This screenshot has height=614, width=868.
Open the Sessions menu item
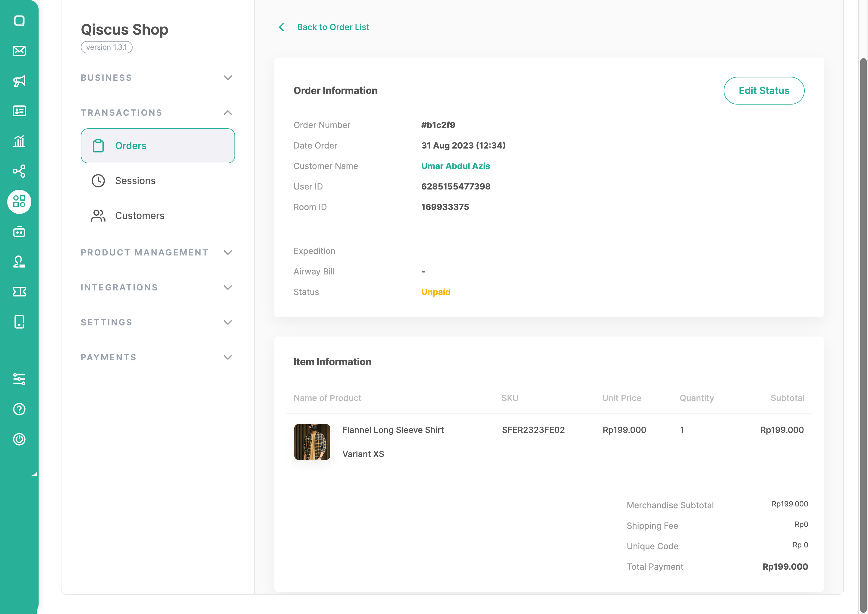(135, 181)
